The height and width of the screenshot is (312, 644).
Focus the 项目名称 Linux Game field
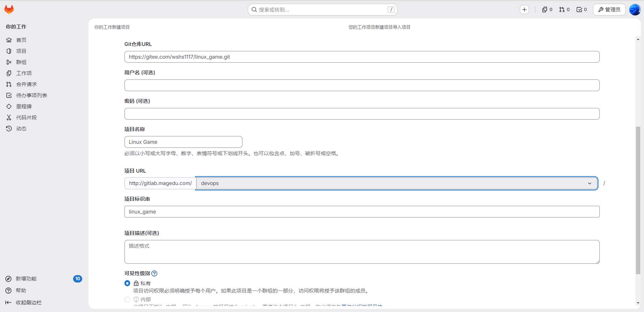tap(183, 142)
